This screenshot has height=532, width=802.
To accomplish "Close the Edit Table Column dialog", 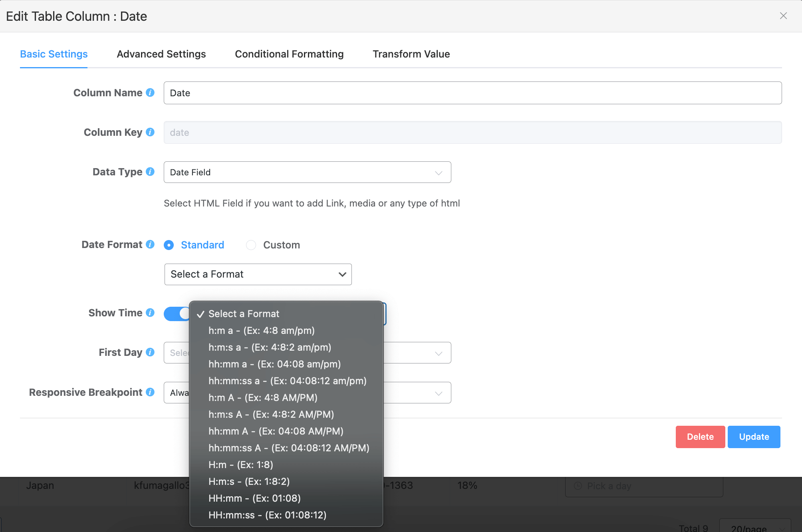I will coord(783,16).
